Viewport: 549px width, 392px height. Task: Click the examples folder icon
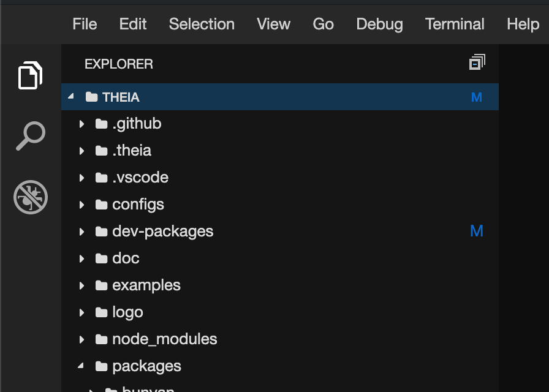(x=102, y=285)
